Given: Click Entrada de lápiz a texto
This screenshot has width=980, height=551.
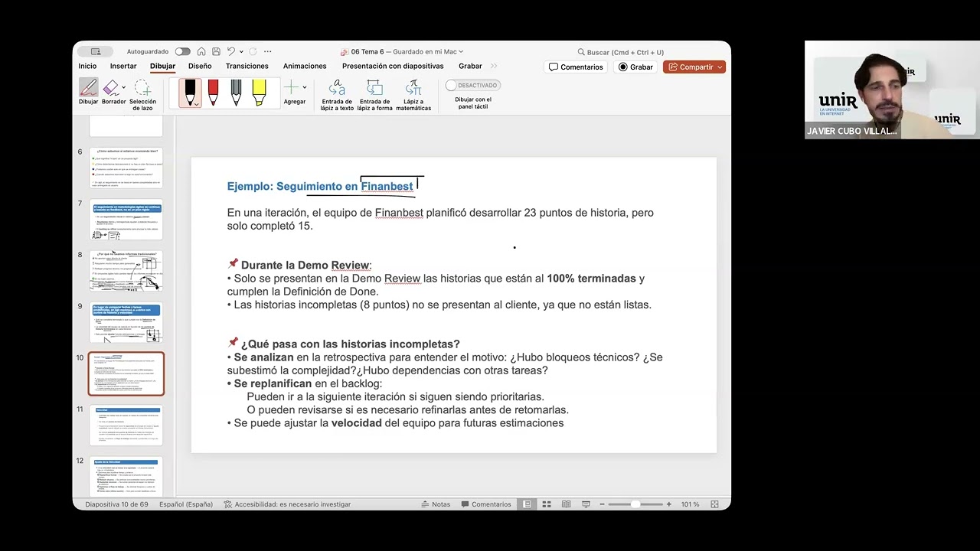Looking at the screenshot, I should click(337, 95).
